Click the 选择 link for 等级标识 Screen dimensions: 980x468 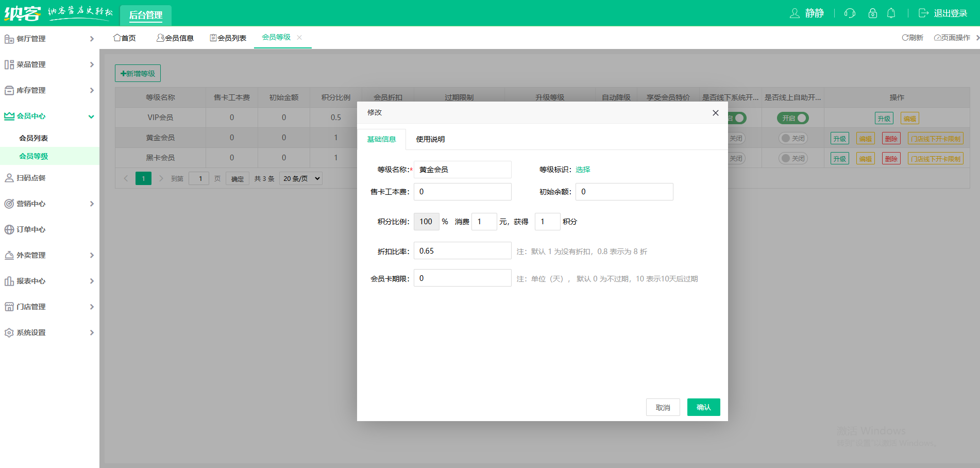click(x=583, y=170)
